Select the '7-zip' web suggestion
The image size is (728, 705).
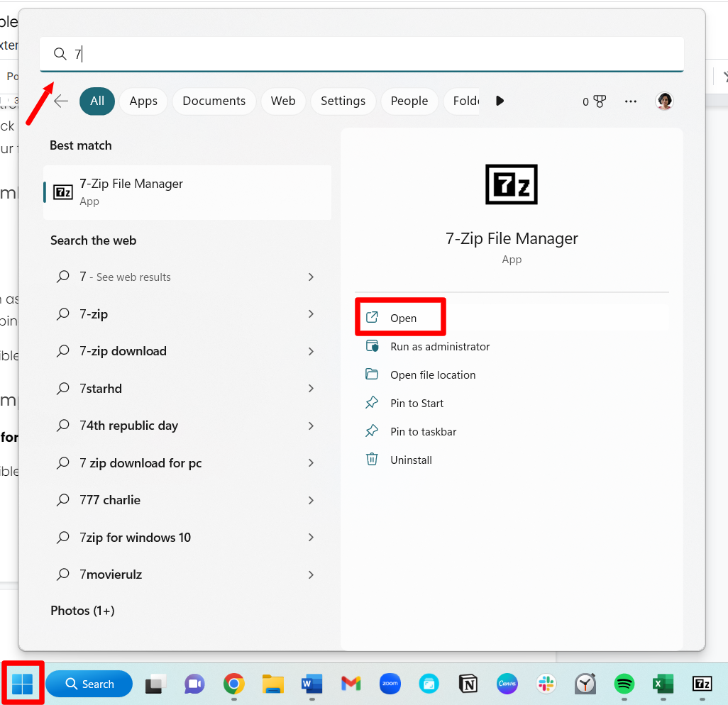pos(187,314)
